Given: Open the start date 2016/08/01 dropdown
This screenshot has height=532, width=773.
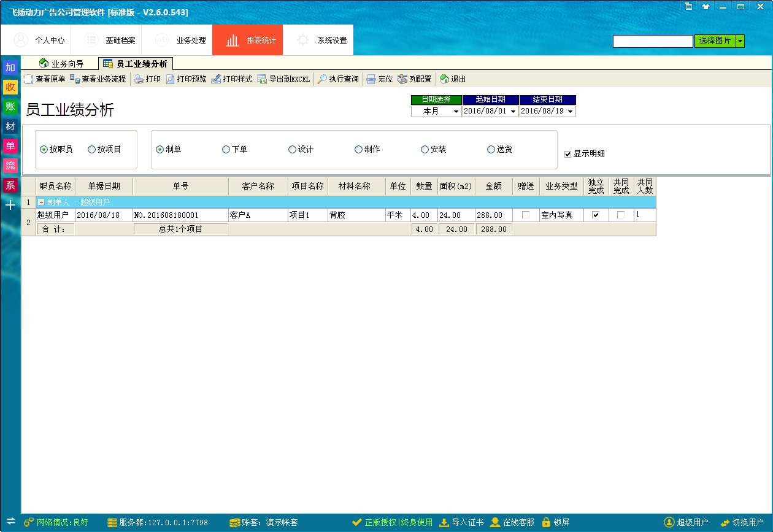Looking at the screenshot, I should click(x=513, y=112).
